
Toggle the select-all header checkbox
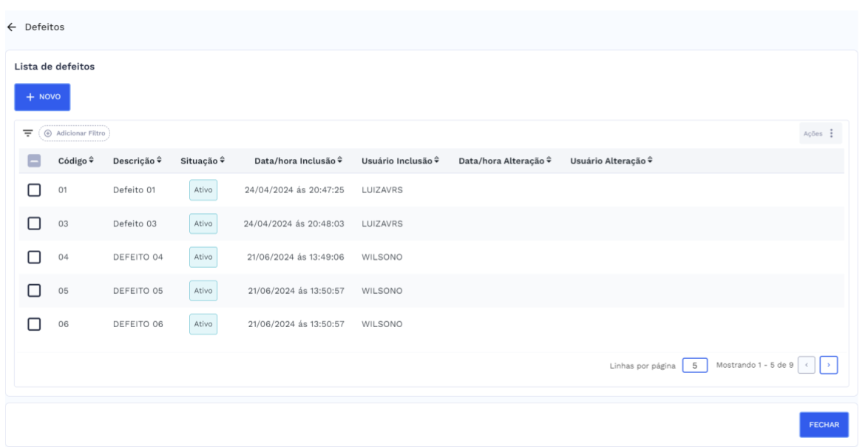point(34,161)
